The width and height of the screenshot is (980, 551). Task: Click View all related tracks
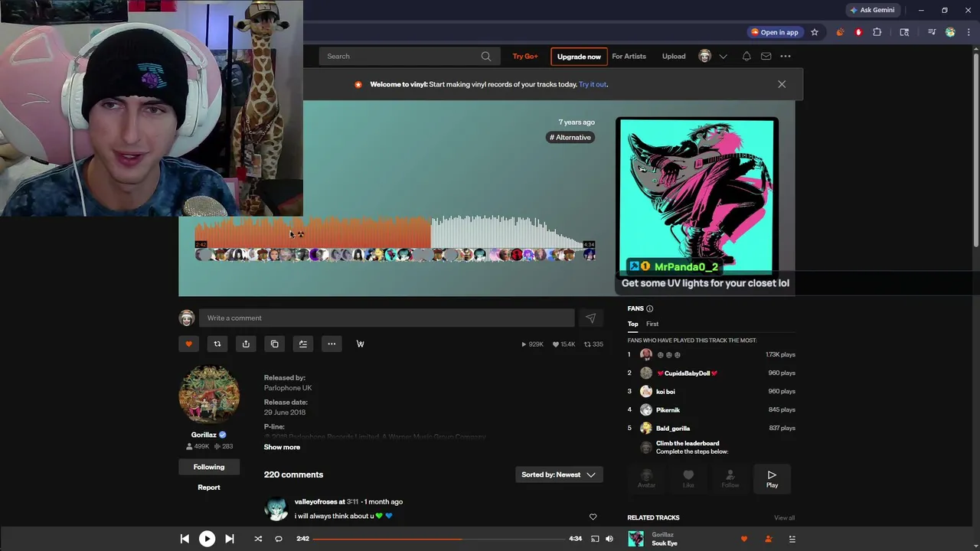[784, 518]
